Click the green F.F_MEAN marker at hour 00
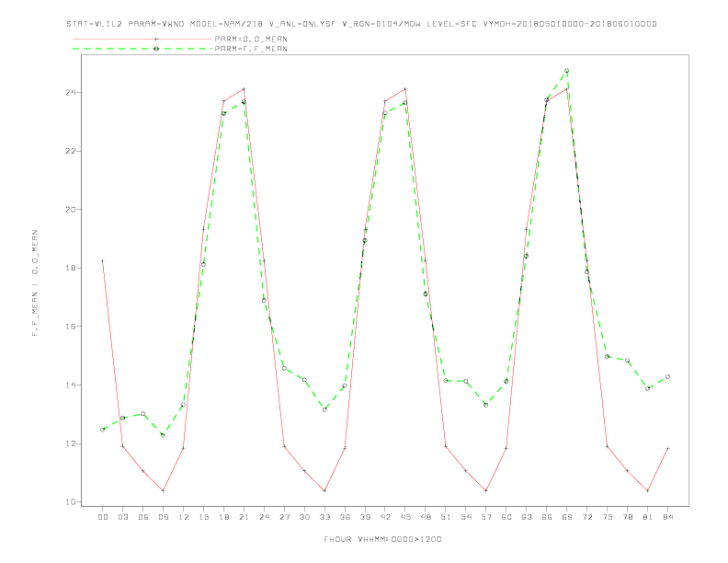728x563 pixels. (x=103, y=430)
